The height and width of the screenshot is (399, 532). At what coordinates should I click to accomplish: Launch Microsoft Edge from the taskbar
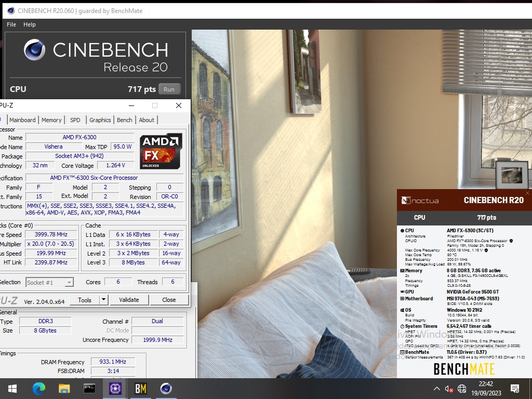(38, 389)
